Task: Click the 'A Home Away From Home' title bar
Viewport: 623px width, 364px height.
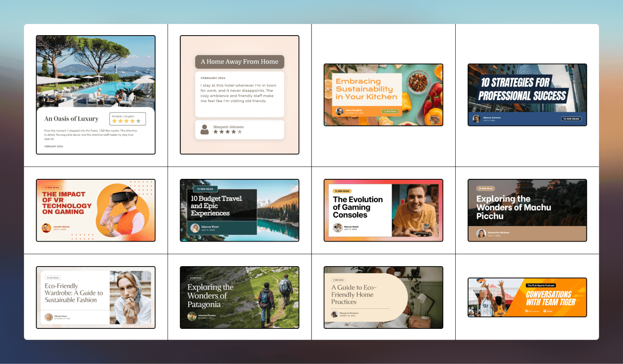Action: [x=239, y=62]
